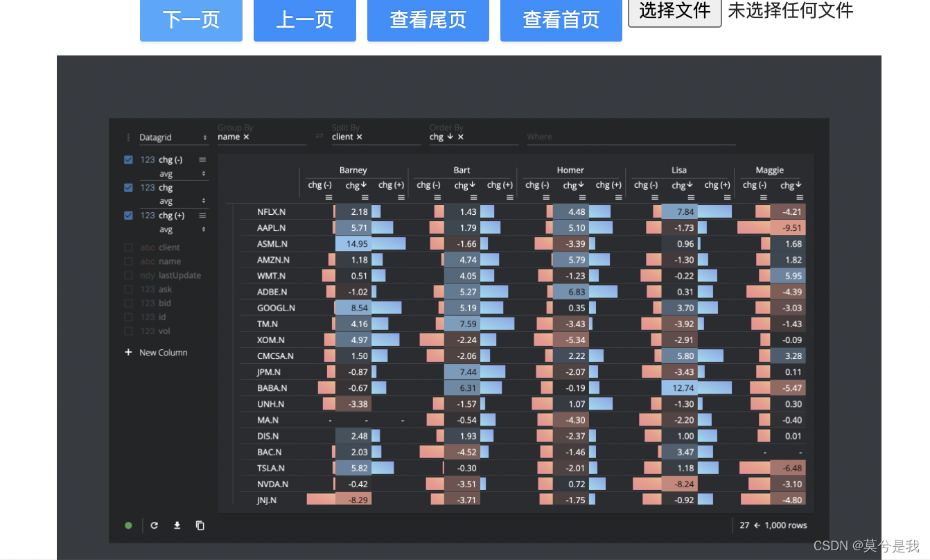Open column menu under Homer chg (+)

[x=619, y=197]
